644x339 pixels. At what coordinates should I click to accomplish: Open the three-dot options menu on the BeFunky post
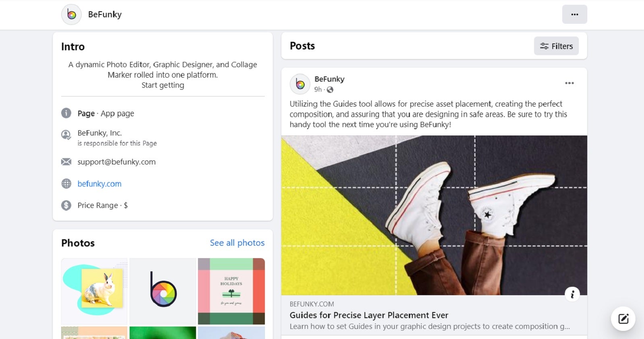pos(569,83)
